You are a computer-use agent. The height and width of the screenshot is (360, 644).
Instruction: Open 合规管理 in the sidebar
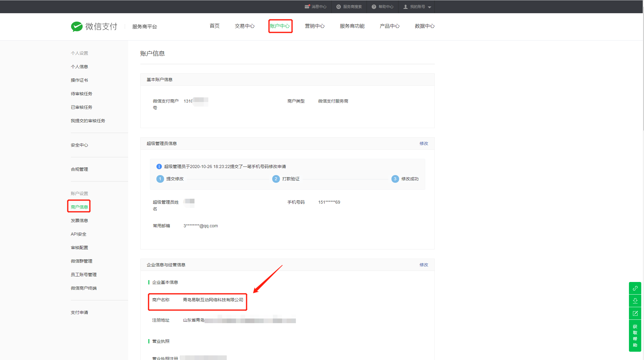(79, 169)
